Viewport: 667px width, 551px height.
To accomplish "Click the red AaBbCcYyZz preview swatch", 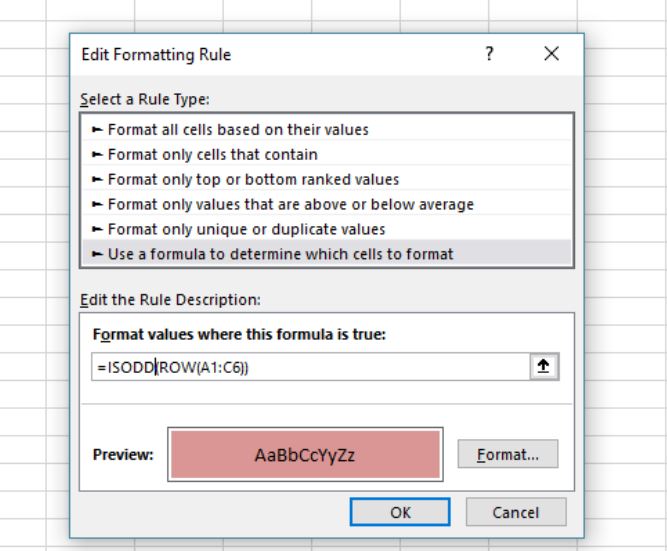I will click(x=305, y=454).
